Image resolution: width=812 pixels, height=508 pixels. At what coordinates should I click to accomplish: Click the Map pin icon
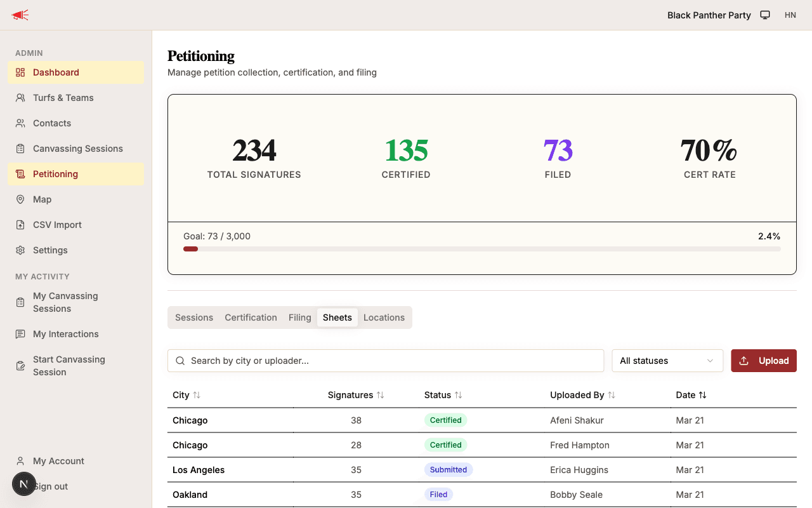[x=20, y=199]
